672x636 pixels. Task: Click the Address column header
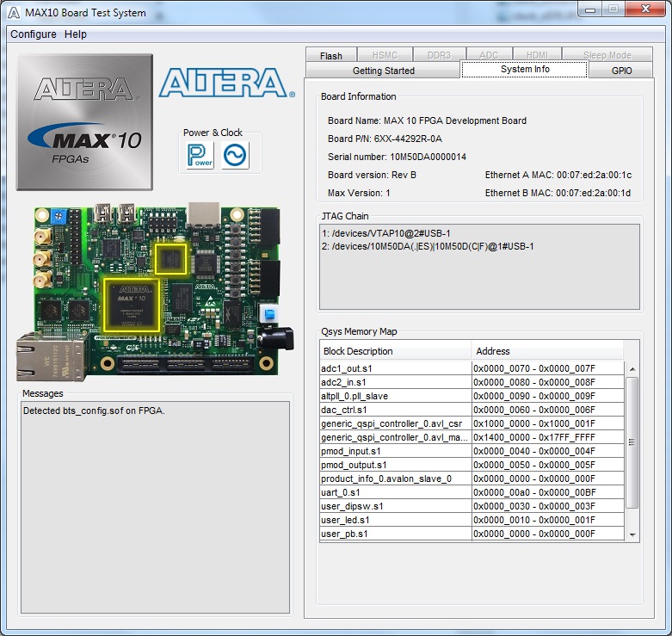click(547, 351)
